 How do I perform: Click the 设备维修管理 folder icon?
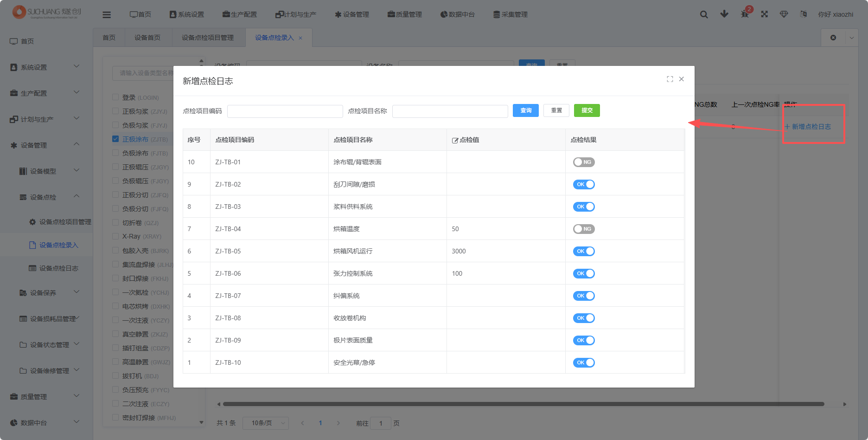coord(23,371)
